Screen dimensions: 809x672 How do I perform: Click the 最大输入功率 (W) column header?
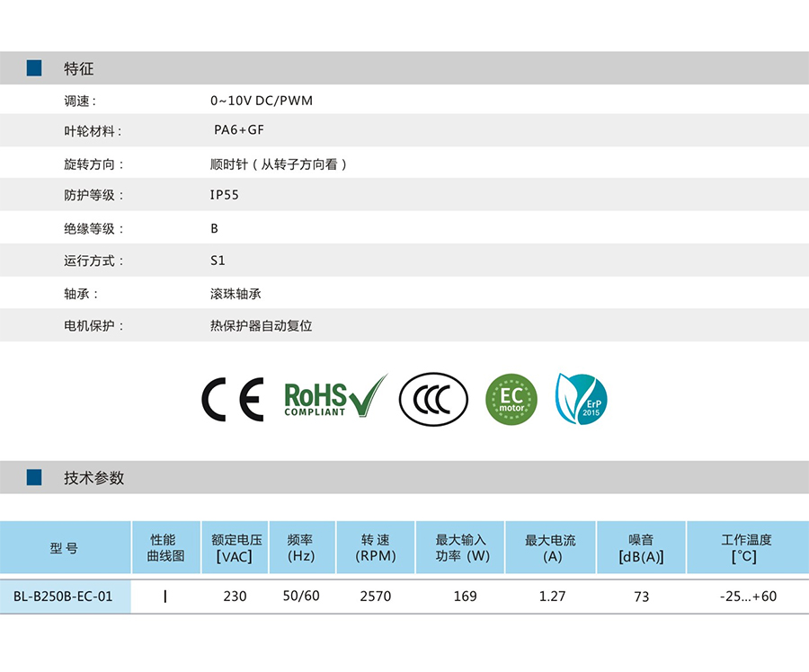coord(461,548)
